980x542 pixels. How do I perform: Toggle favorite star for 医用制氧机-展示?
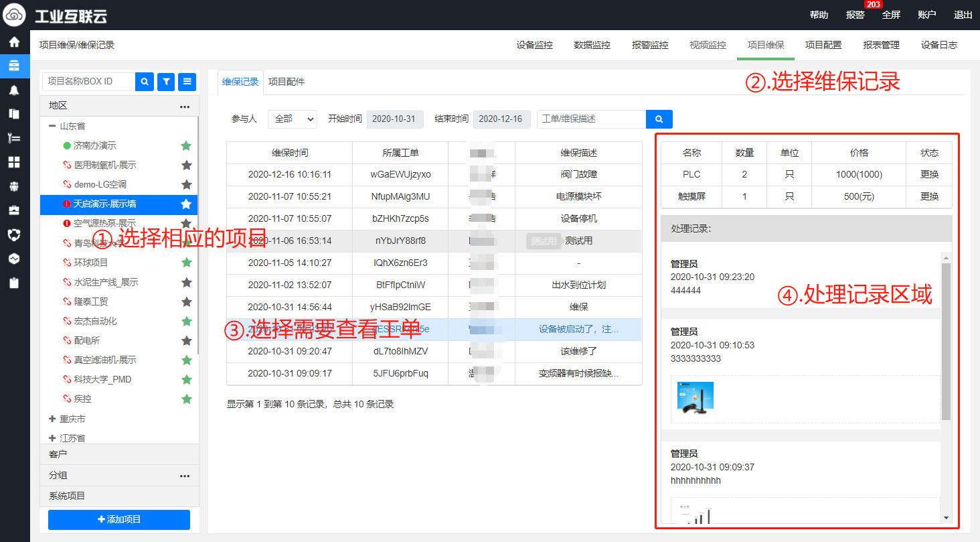pyautogui.click(x=187, y=165)
